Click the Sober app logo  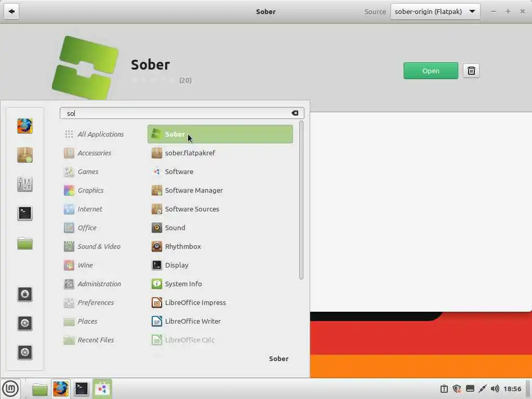[85, 68]
